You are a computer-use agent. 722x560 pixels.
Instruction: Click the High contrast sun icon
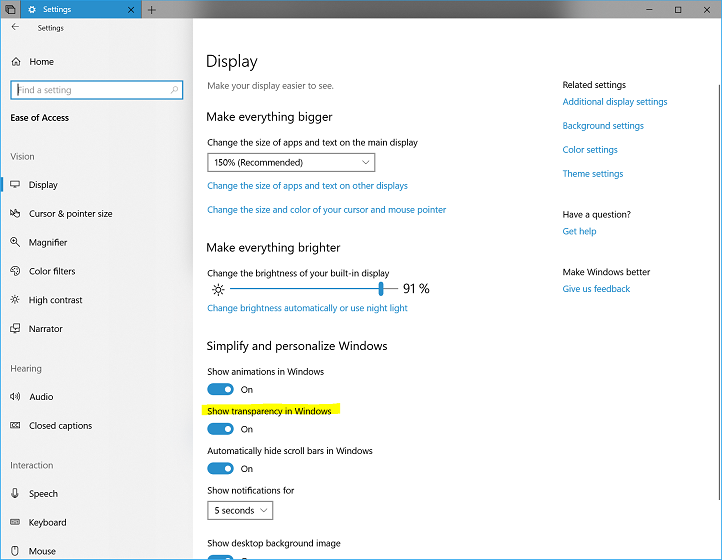(15, 299)
